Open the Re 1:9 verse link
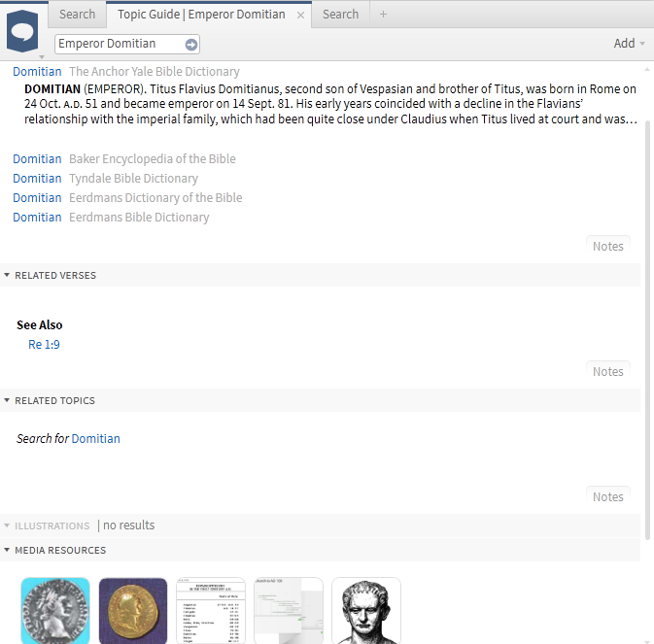Viewport: 654px width, 644px height. click(44, 345)
